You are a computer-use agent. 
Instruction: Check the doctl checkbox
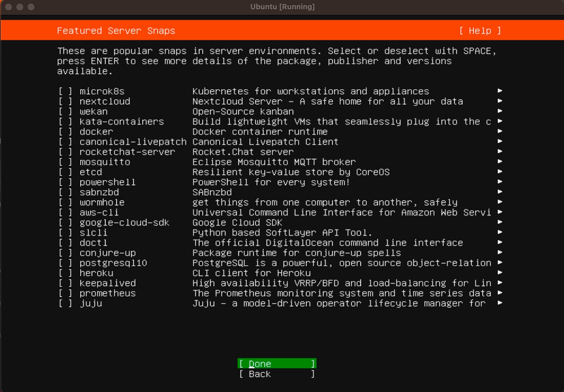tap(65, 243)
